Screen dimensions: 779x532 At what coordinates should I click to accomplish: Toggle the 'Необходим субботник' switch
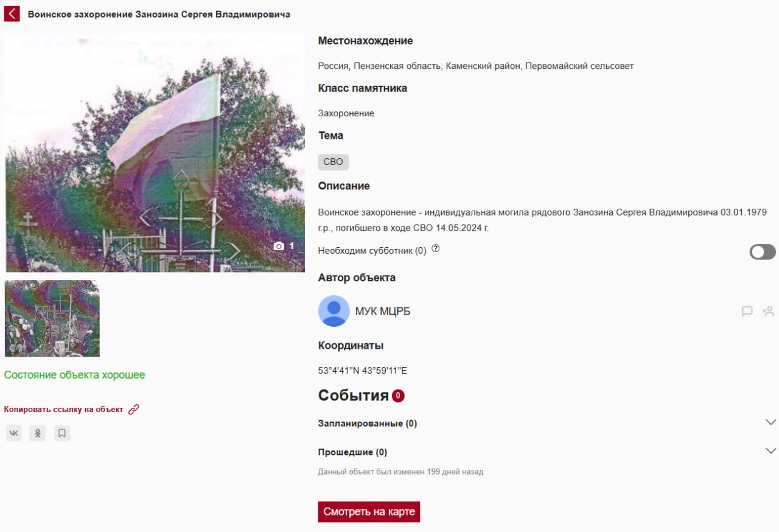tap(763, 252)
